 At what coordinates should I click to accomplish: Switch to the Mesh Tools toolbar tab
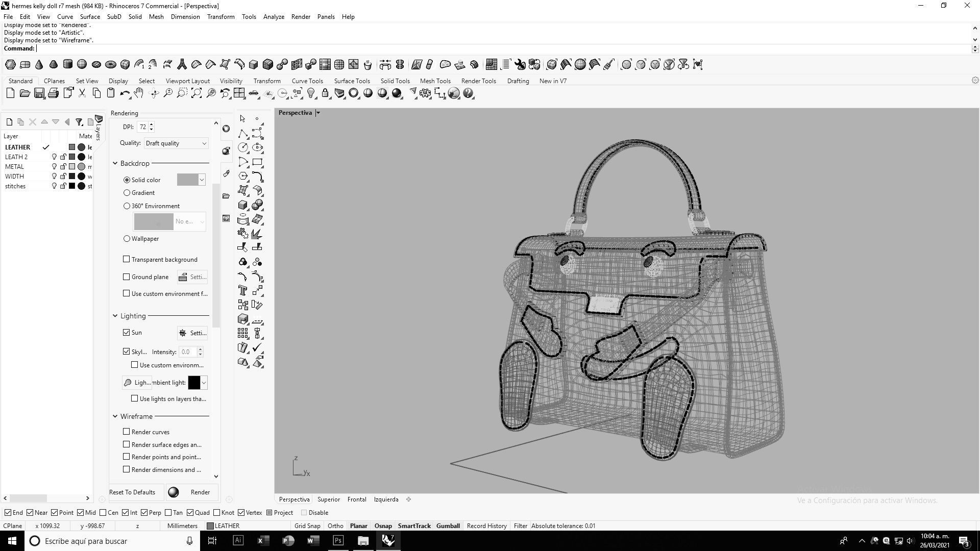pos(435,81)
